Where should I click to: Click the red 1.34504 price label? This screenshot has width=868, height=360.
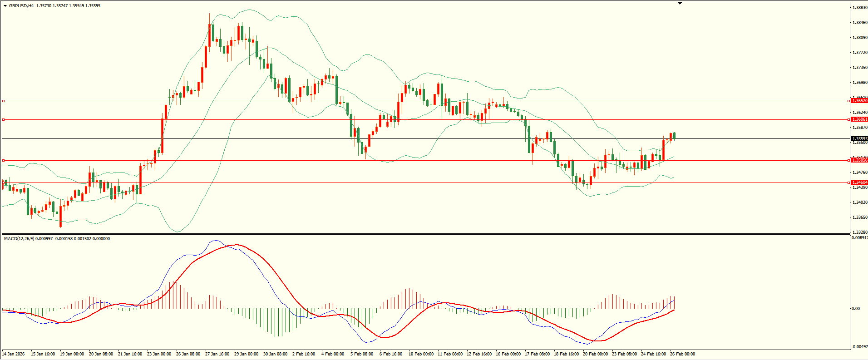tap(859, 182)
